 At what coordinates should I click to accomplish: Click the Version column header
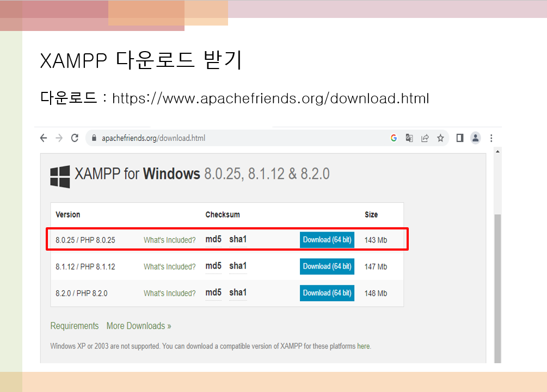67,215
